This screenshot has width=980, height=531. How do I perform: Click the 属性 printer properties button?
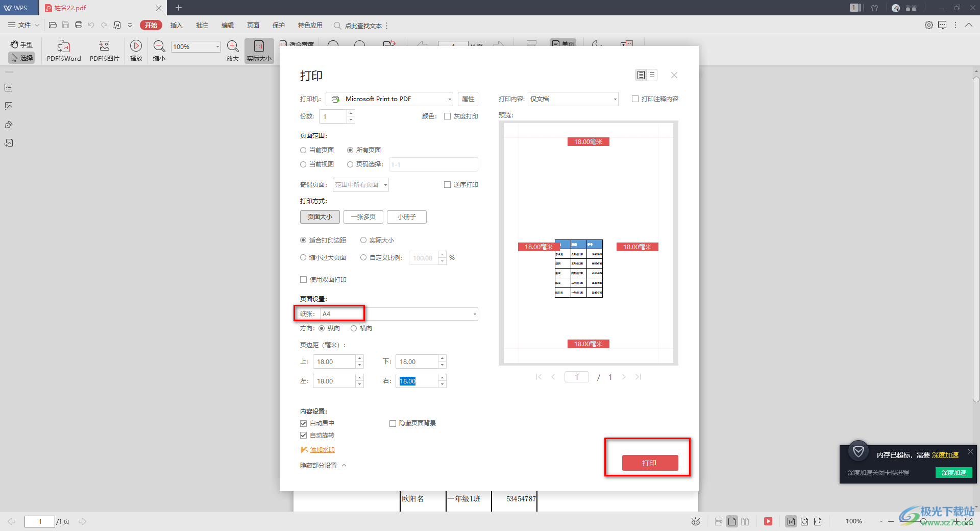[x=468, y=99]
